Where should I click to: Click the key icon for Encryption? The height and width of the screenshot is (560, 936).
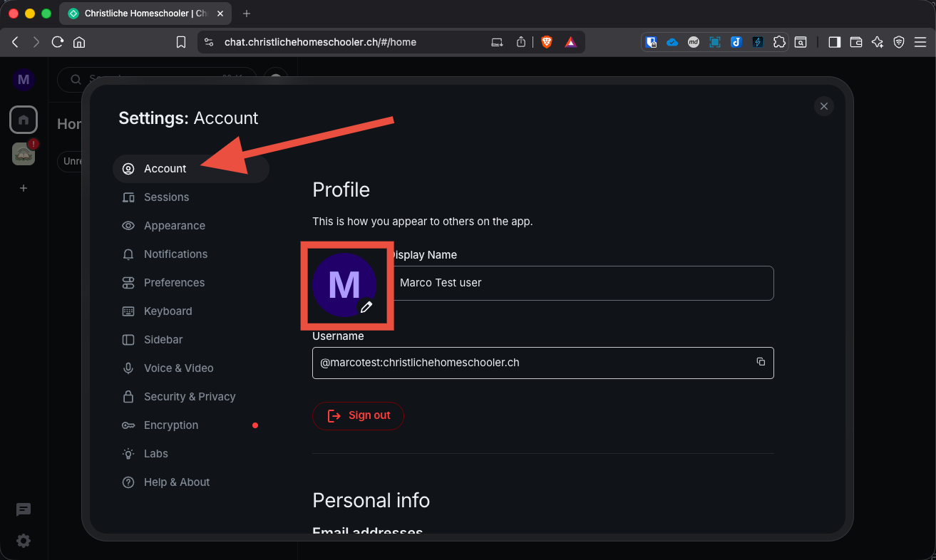coord(128,425)
